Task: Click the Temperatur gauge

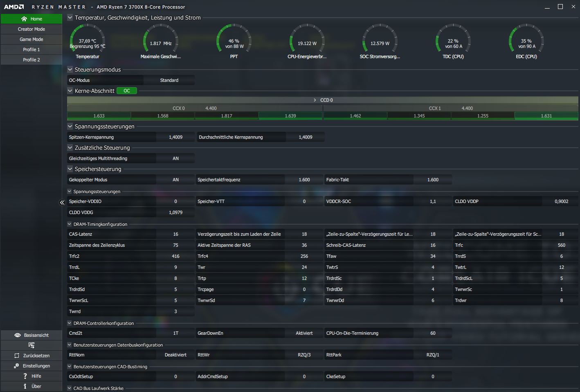Action: pos(88,40)
